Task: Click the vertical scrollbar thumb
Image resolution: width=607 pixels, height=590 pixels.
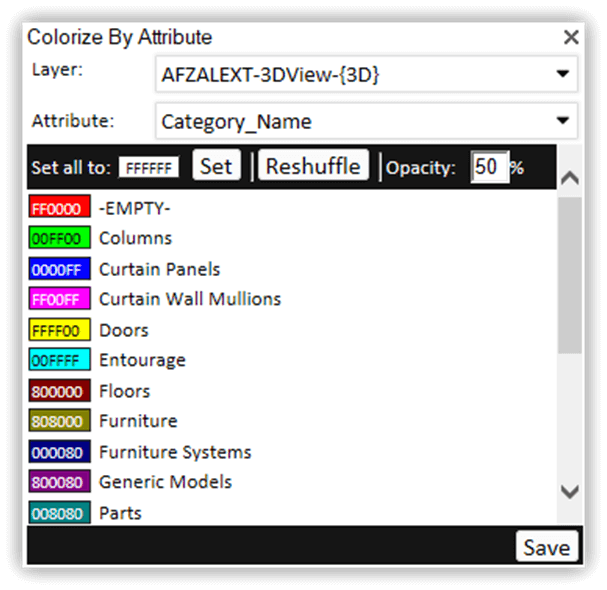Action: 568,275
